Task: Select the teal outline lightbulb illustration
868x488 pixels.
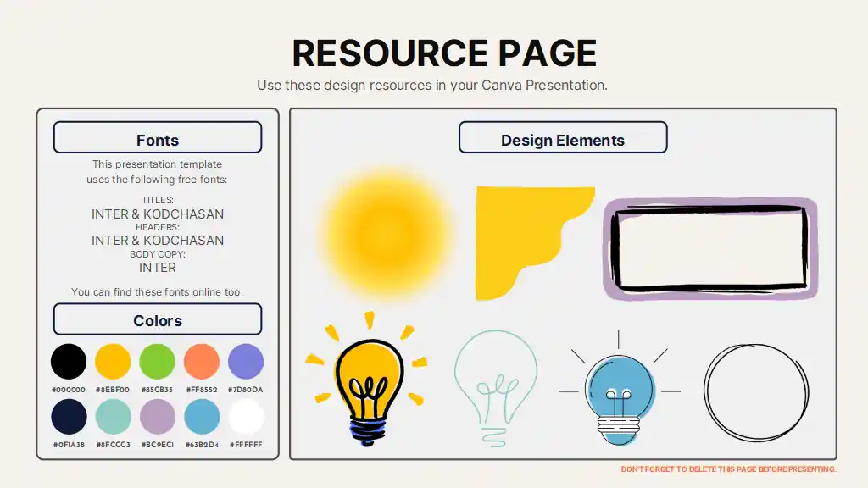Action: (496, 388)
